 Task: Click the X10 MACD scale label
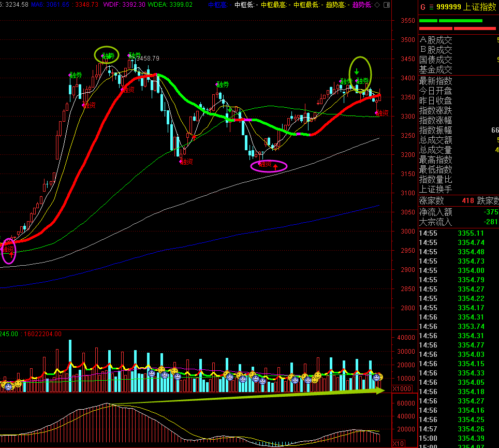[399, 443]
